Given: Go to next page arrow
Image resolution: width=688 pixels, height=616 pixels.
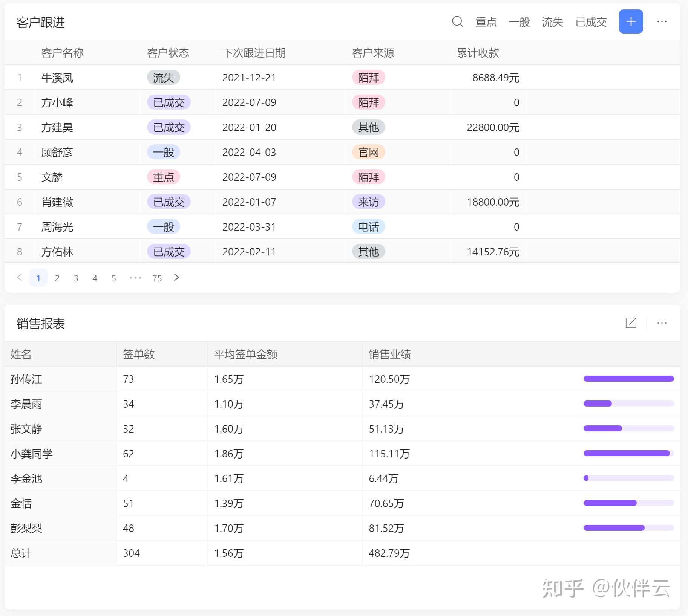Looking at the screenshot, I should pyautogui.click(x=176, y=278).
